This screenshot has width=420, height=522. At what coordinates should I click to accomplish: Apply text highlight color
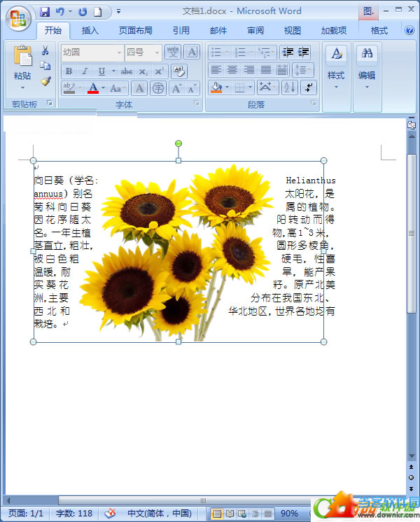click(69, 88)
